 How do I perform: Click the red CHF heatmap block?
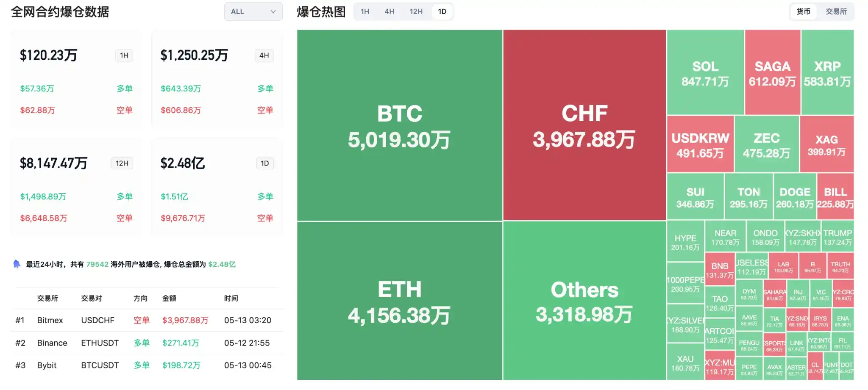584,125
